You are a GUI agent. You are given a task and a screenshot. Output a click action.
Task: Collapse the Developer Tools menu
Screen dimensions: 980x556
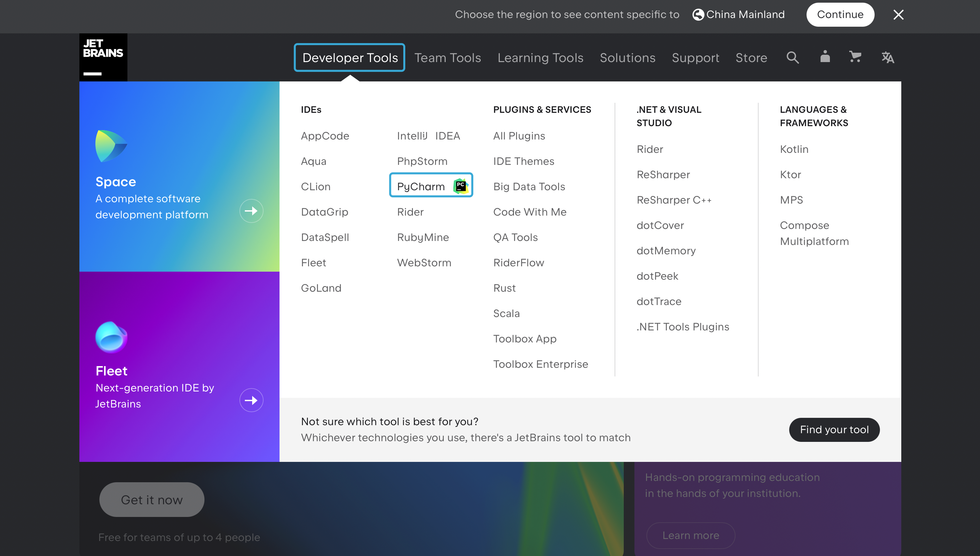coord(350,58)
